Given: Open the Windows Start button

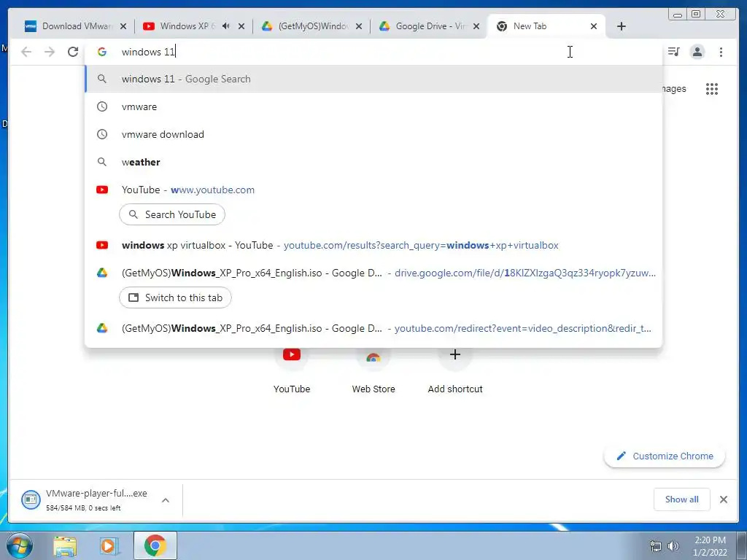Looking at the screenshot, I should tap(19, 545).
